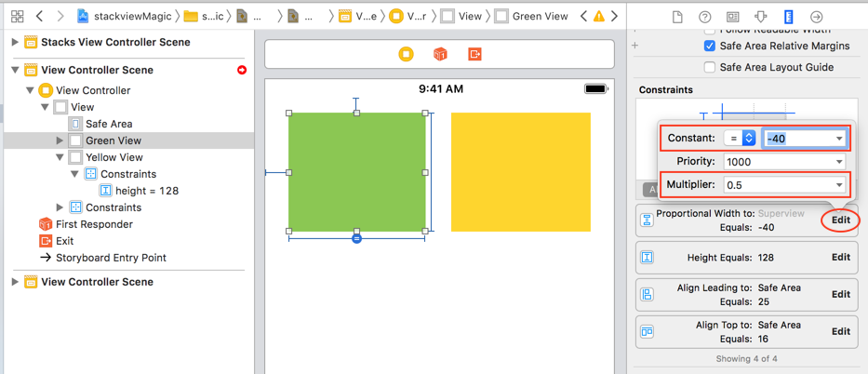Open the Multiplier dropdown
The image size is (868, 374).
838,185
